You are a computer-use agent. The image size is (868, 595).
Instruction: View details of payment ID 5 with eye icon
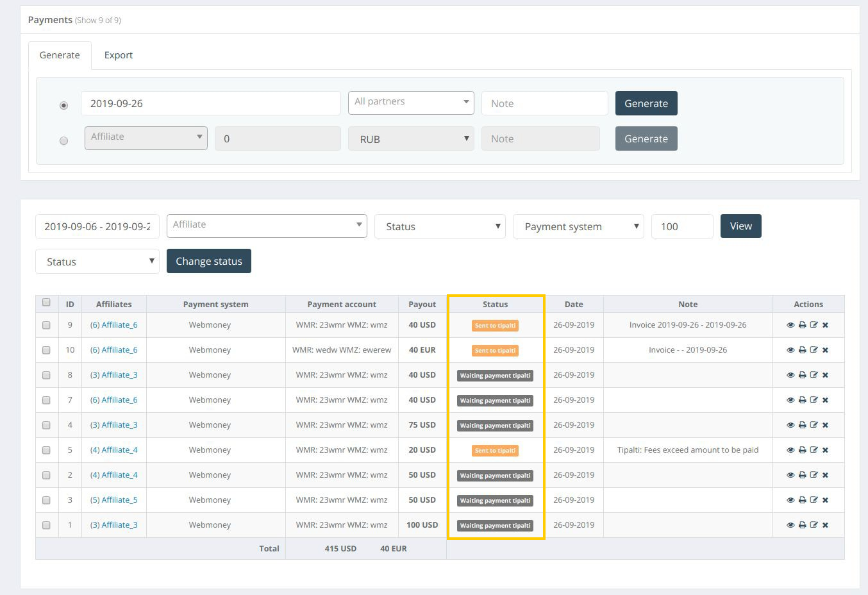coord(790,449)
